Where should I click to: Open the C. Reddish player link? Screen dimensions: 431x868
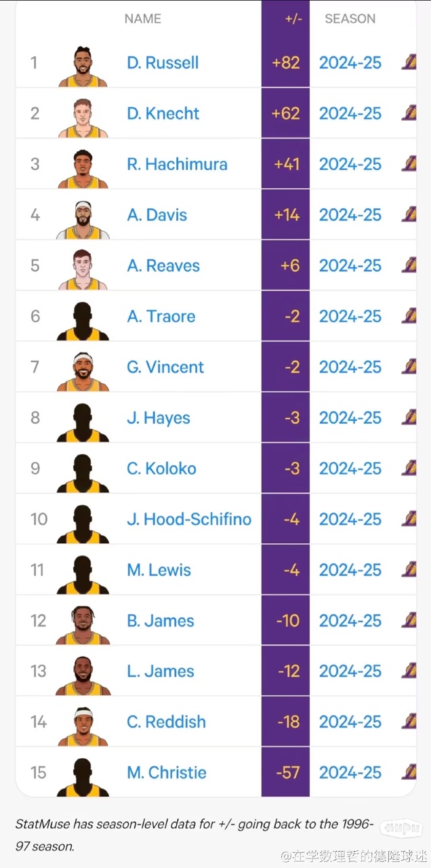pos(166,722)
